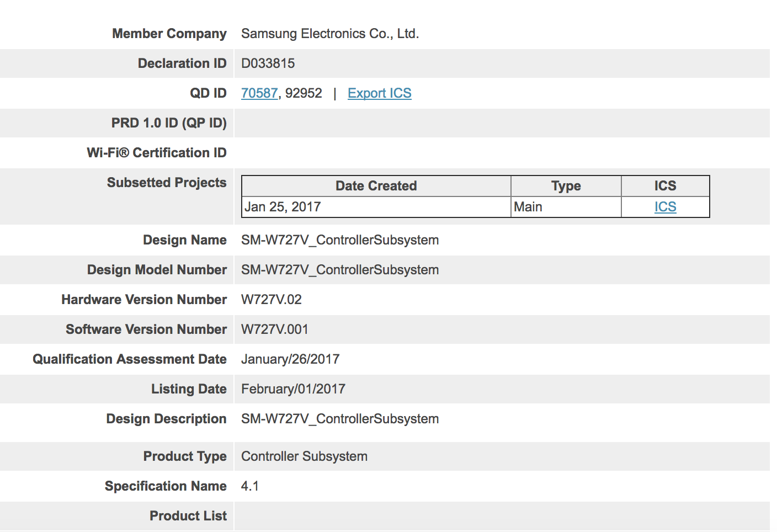Click the Main type cell

click(528, 207)
